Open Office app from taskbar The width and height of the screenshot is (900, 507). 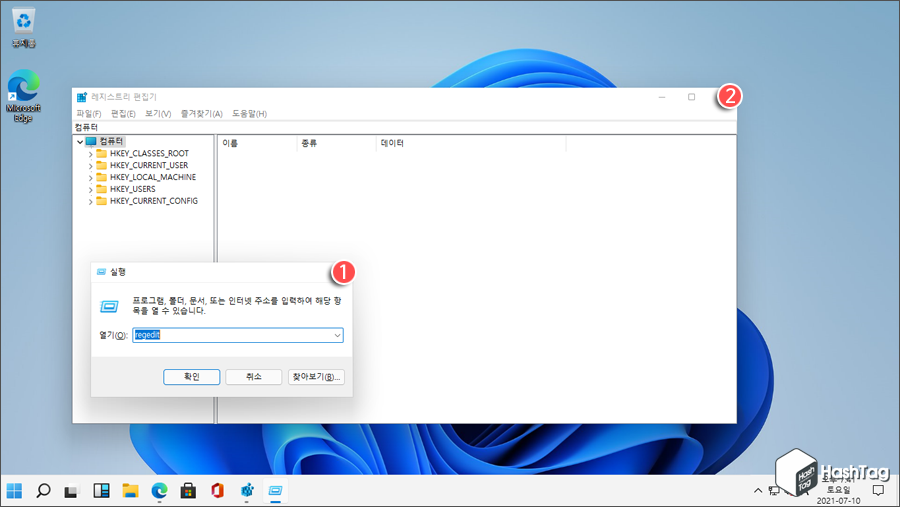point(217,491)
